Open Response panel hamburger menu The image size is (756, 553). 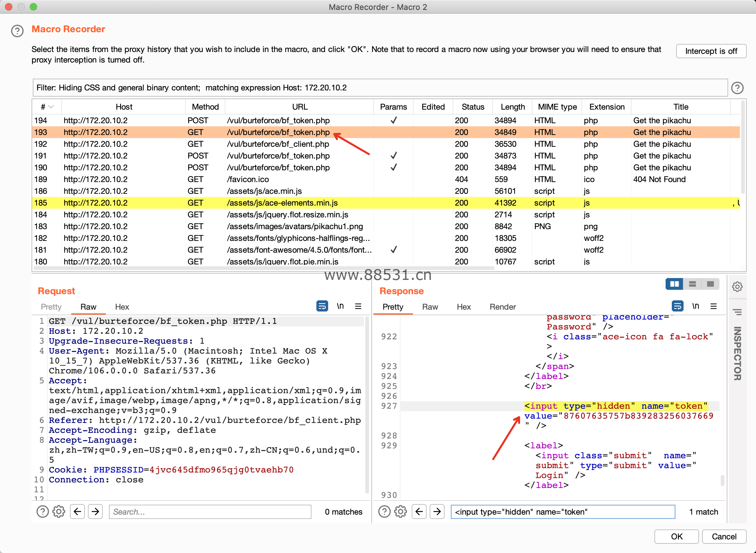(x=714, y=306)
